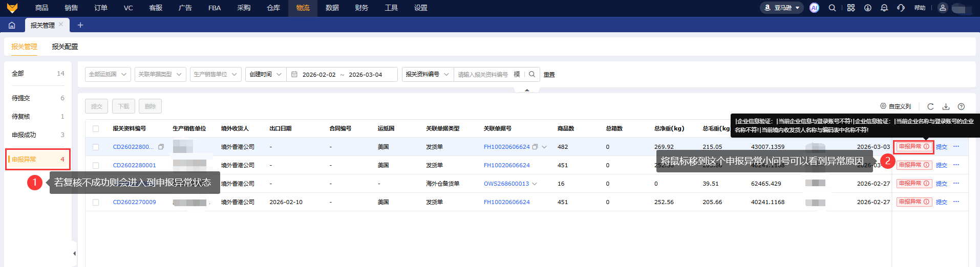
Task: Click 申报异常 tag in OWS268600013 row
Action: pyautogui.click(x=914, y=183)
